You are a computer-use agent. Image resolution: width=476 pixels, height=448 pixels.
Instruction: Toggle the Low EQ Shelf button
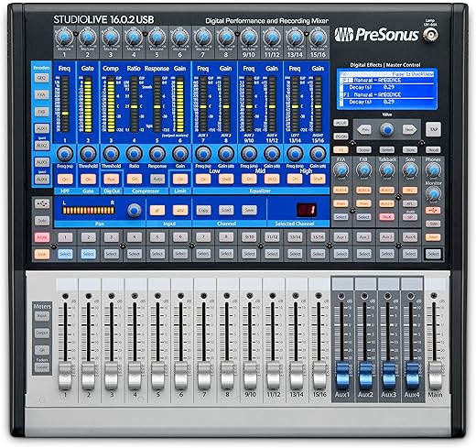(226, 179)
